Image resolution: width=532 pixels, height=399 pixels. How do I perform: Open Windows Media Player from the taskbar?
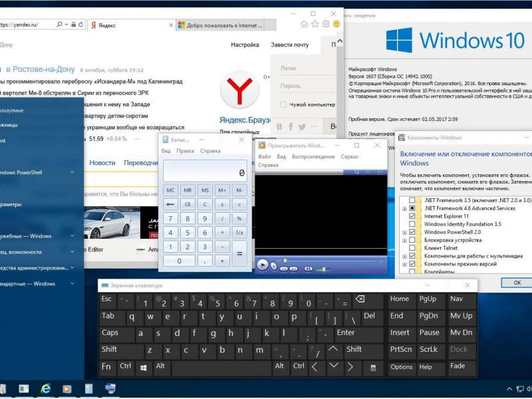[x=67, y=389]
